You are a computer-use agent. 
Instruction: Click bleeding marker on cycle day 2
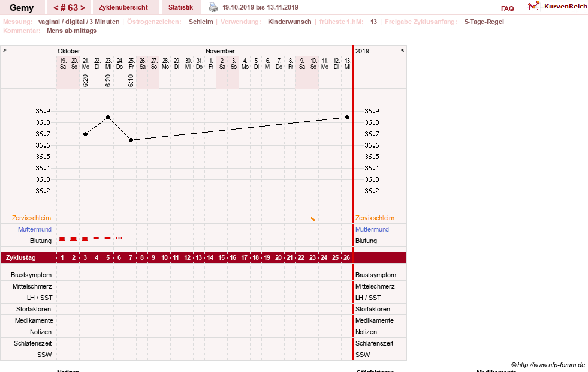click(74, 239)
